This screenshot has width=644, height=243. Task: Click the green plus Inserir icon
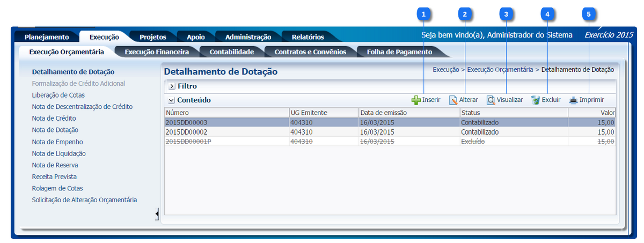click(x=416, y=100)
